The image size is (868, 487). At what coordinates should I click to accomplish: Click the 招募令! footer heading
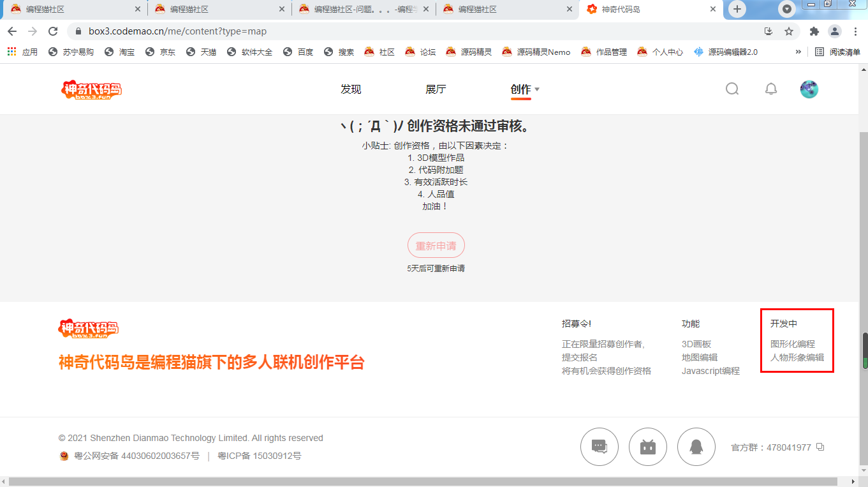(577, 324)
